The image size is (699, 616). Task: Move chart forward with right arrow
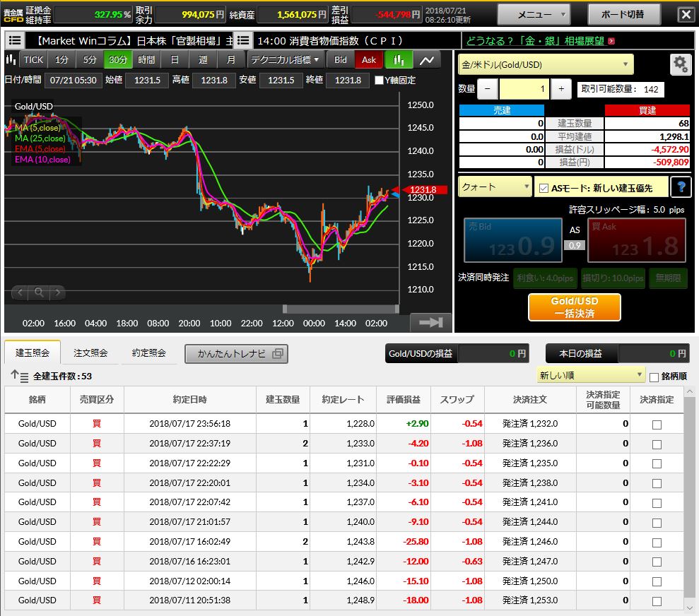[57, 292]
